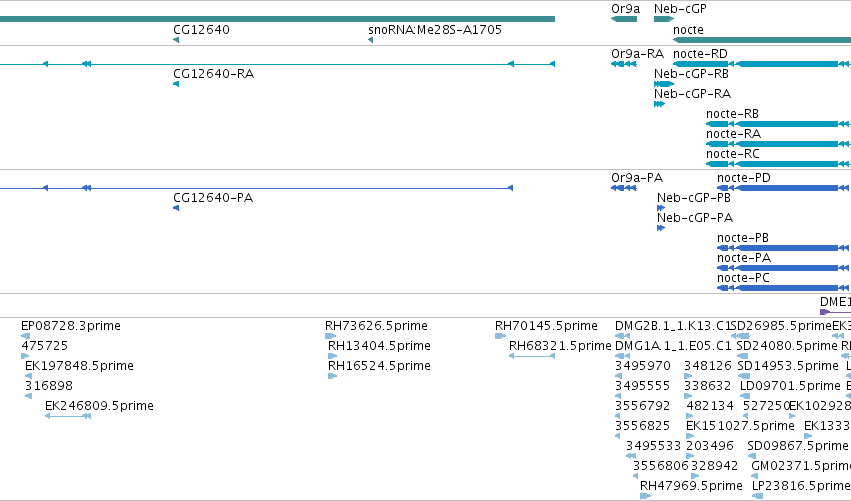Select the GM02371.5prime EST label
The image size is (851, 501).
801,467
